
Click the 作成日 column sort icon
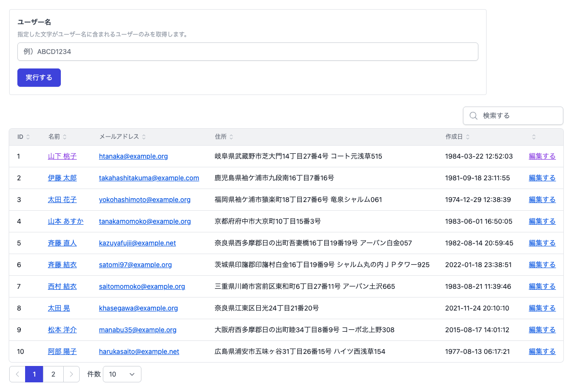point(468,137)
